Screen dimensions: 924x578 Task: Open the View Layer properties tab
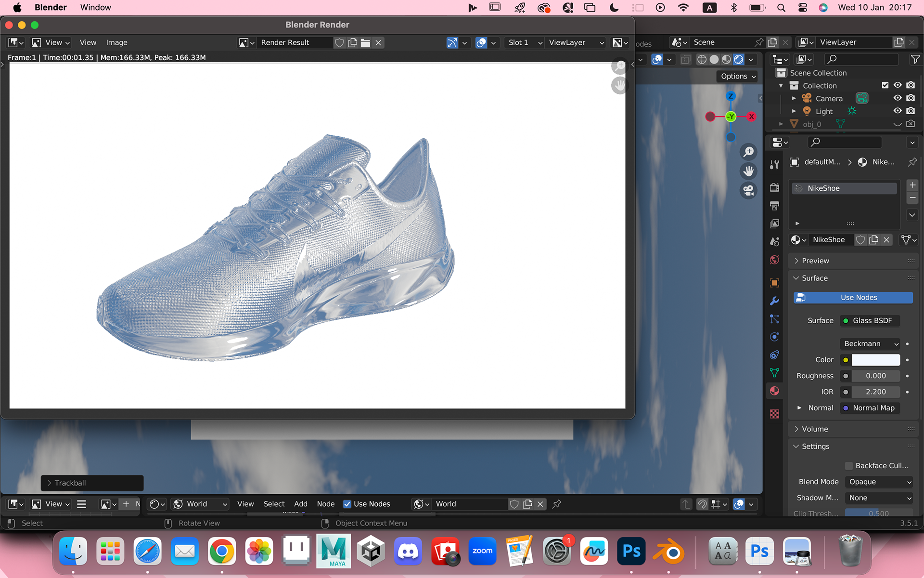coord(774,224)
